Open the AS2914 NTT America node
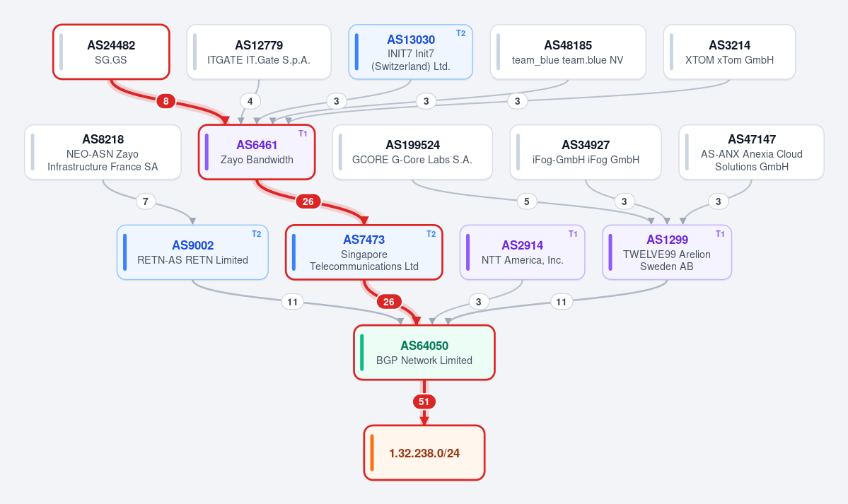 pos(523,252)
